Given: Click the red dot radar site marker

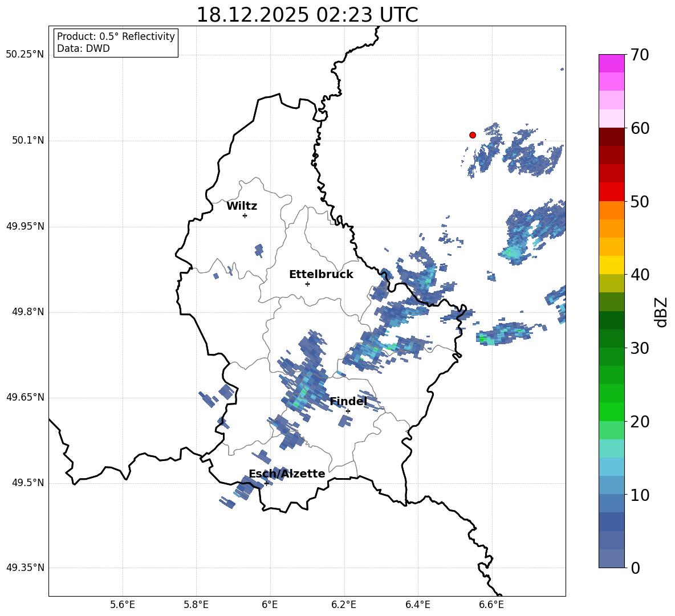Looking at the screenshot, I should 472,135.
